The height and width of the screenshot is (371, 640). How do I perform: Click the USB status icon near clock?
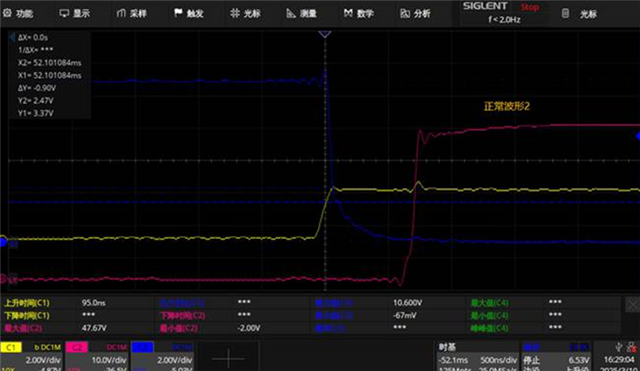[619, 347]
